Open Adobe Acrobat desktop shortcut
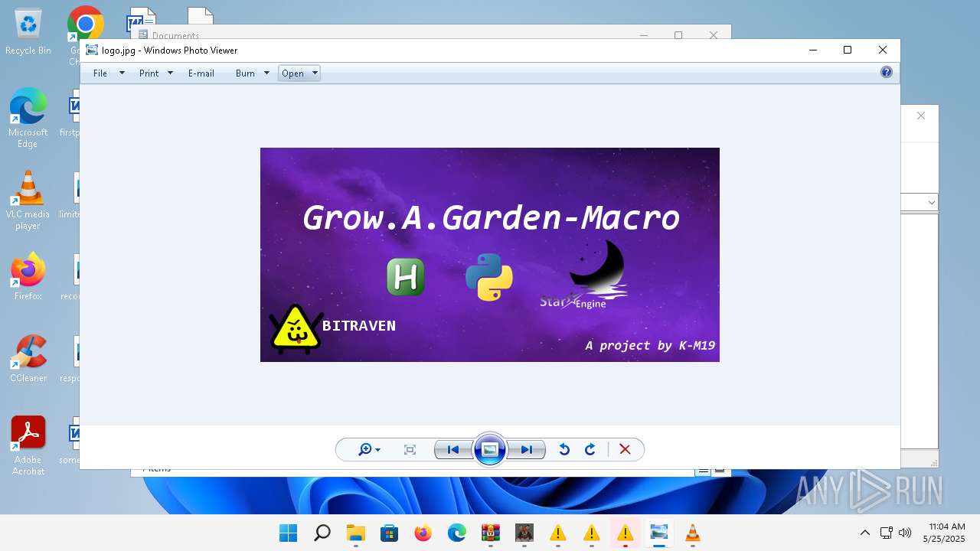This screenshot has width=980, height=551. [28, 445]
